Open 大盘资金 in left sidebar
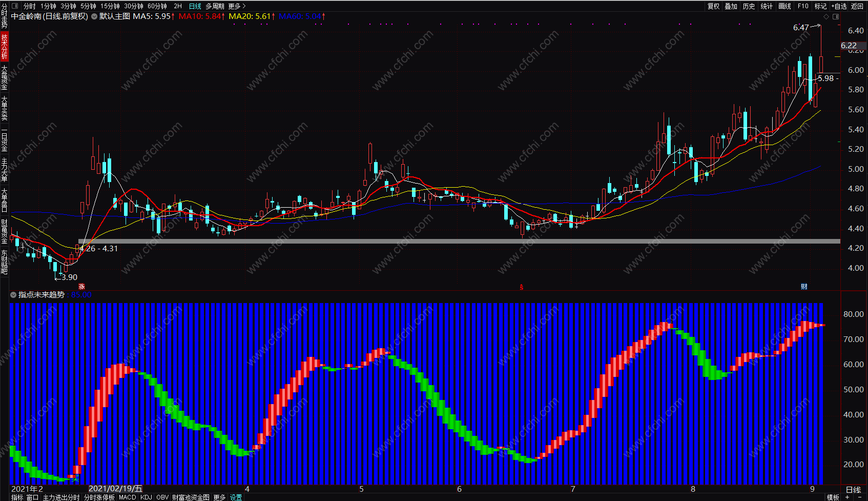This screenshot has height=501, width=868. [x=4, y=78]
